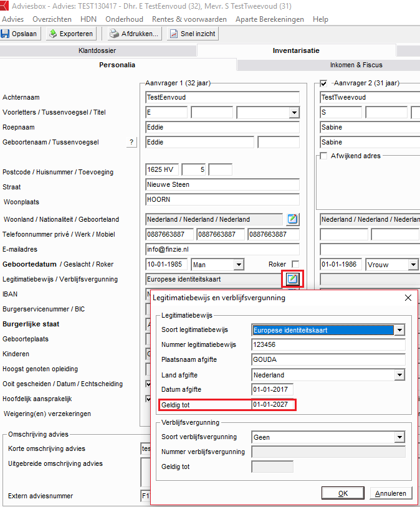Expand the Land afgifte dropdown
The image size is (420, 507).
point(399,375)
